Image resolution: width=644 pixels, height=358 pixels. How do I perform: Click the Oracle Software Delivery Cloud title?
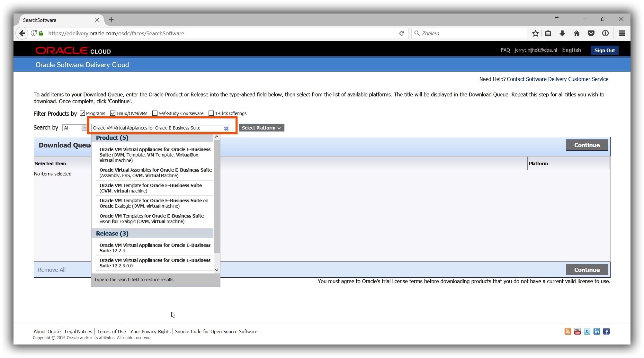pyautogui.click(x=82, y=65)
